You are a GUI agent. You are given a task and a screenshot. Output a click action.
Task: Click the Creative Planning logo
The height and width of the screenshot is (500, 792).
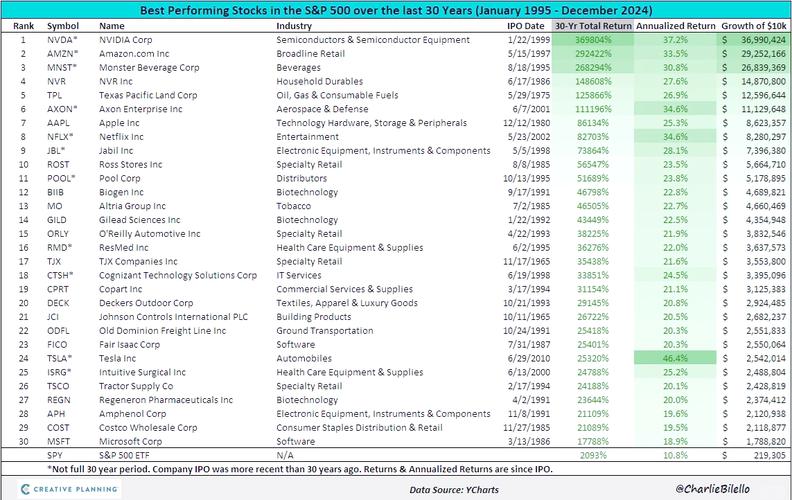point(69,489)
